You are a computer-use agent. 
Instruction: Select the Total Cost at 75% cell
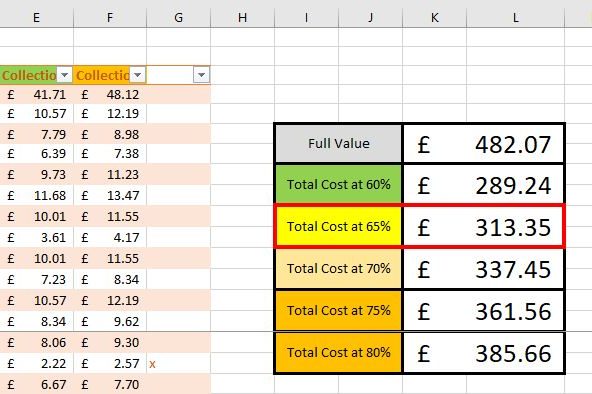point(339,311)
